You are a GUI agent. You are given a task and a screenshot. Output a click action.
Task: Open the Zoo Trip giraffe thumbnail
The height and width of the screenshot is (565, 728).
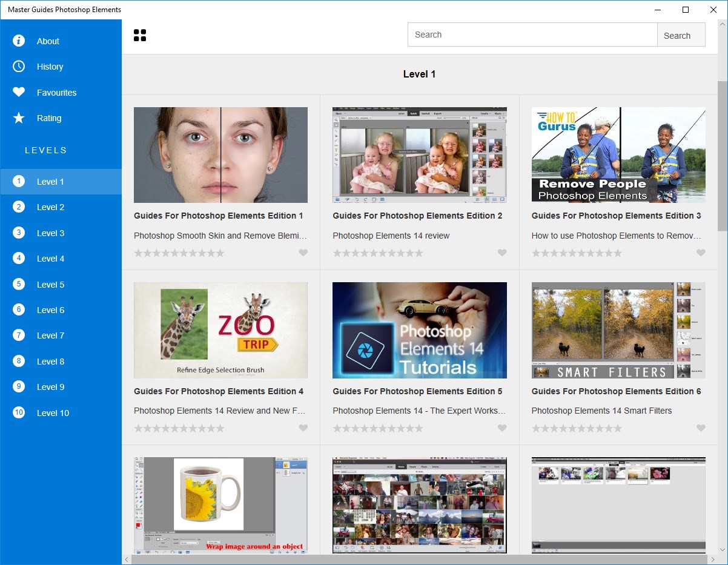220,330
